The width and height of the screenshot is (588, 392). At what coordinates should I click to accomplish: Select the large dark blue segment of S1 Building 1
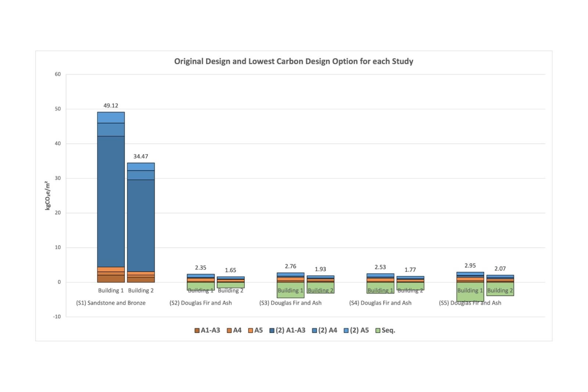pos(111,201)
